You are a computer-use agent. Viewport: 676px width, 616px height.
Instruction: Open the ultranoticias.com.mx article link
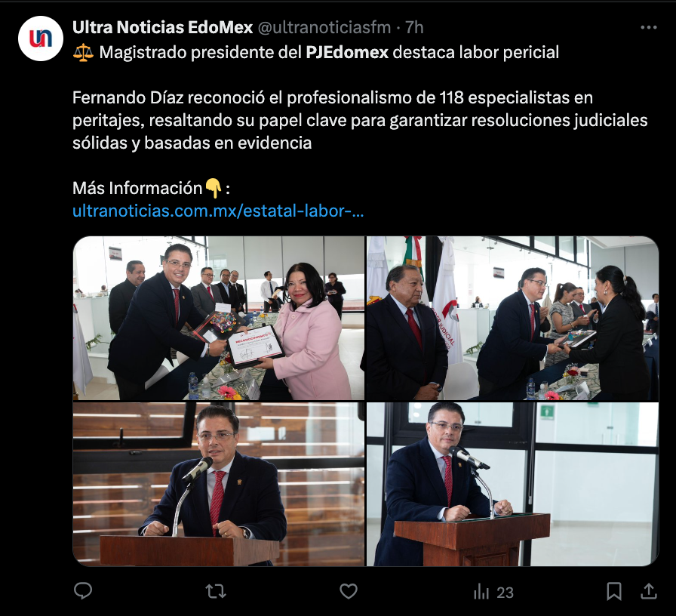[218, 211]
